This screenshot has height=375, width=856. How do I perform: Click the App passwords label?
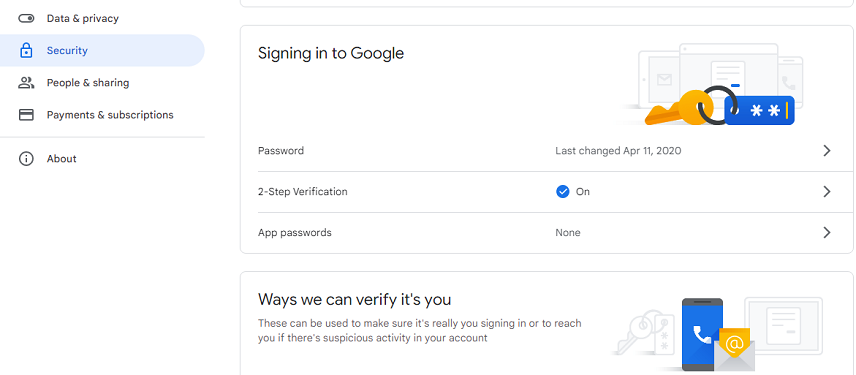click(x=295, y=233)
